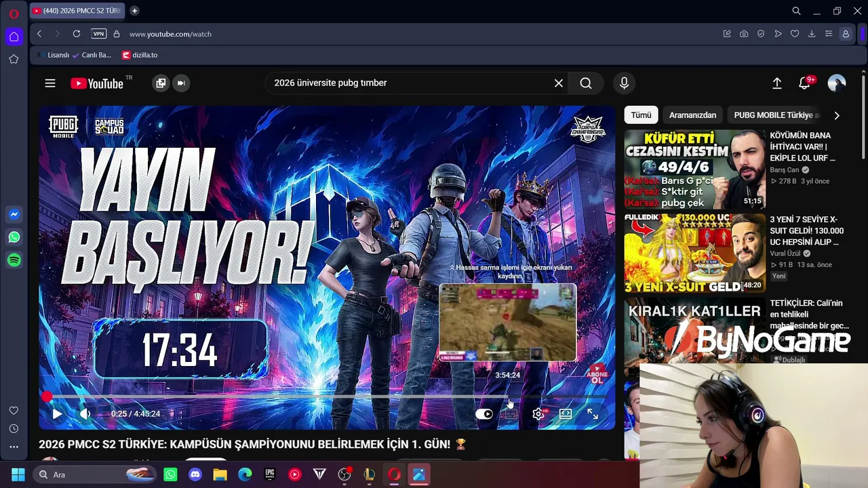Viewport: 868px width, 488px height.
Task: Open the snapshot edit tool icon
Action: [727, 34]
